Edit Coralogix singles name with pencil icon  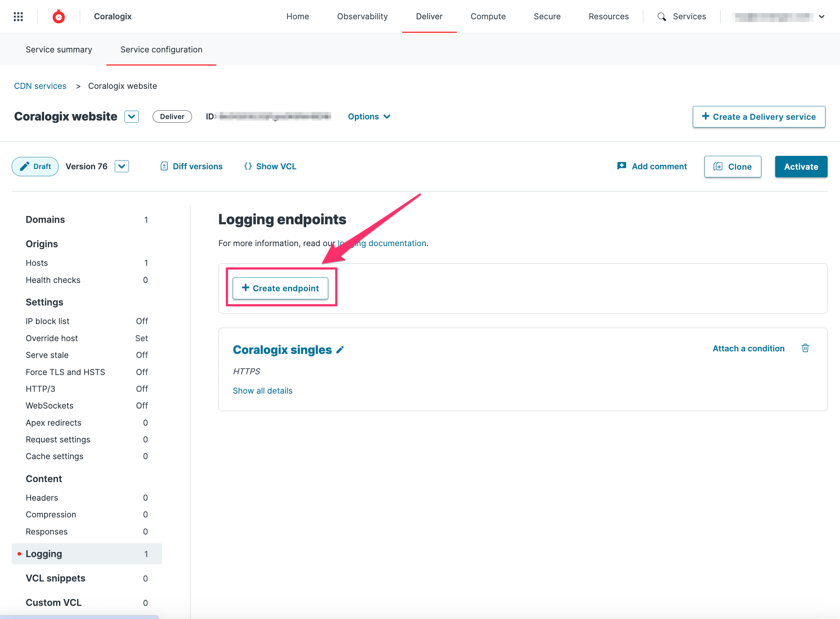pos(340,350)
